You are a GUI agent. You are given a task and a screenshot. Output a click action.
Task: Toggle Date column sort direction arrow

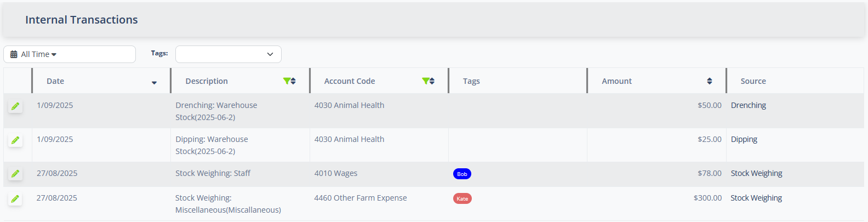click(x=154, y=82)
